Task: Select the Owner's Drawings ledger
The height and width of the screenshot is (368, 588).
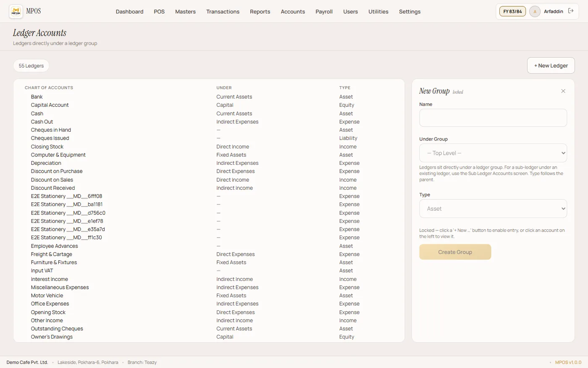Action: coord(209,337)
